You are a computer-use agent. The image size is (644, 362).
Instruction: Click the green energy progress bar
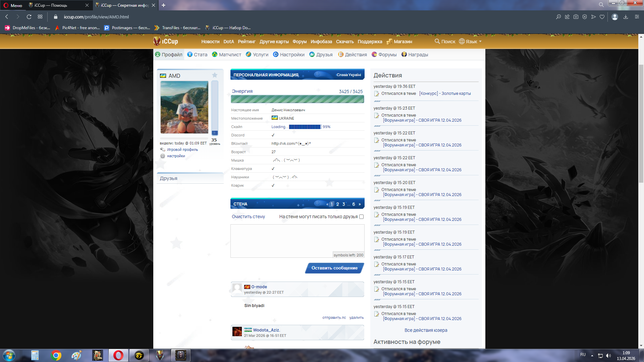pos(297,99)
